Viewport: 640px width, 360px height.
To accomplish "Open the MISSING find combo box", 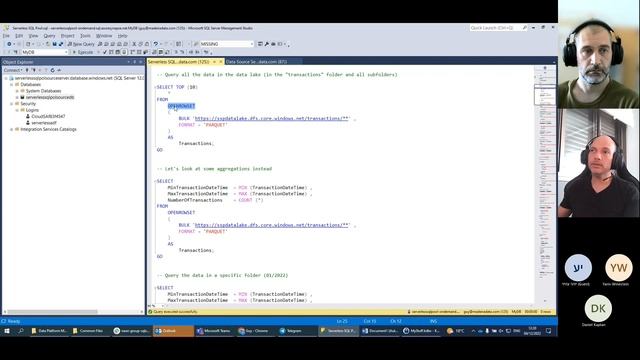I will (x=227, y=44).
